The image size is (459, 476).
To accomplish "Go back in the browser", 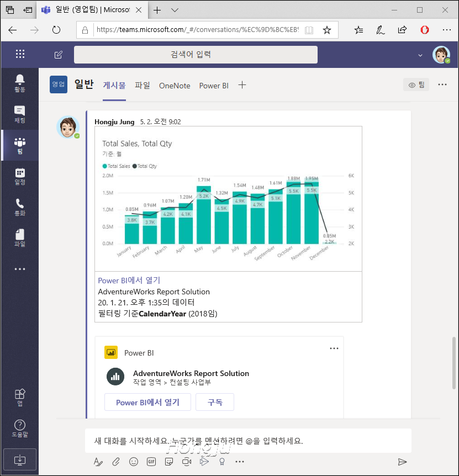I will coord(13,30).
